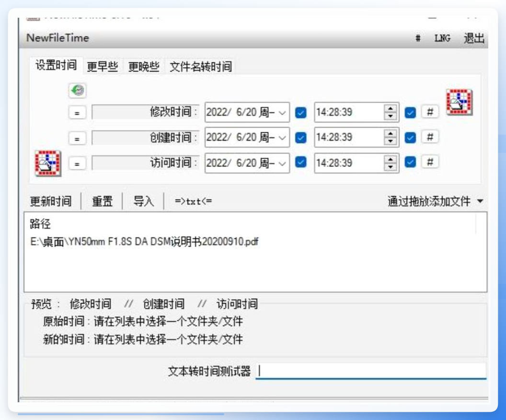This screenshot has width=506, height=420.
Task: Increase 创建时间 time with up spinner arrow
Action: [391, 133]
